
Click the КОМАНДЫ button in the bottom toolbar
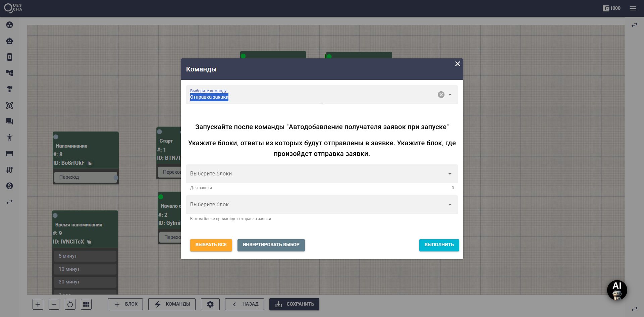tap(172, 304)
